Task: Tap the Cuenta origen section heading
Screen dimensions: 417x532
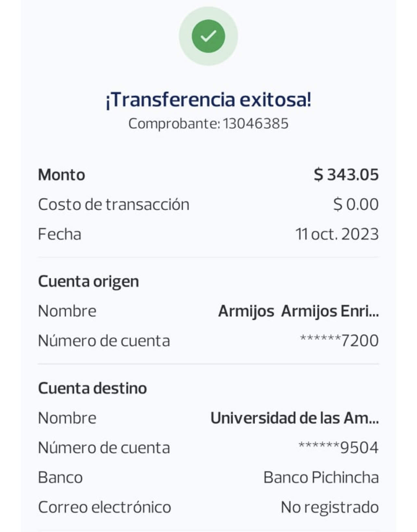Action: [88, 281]
